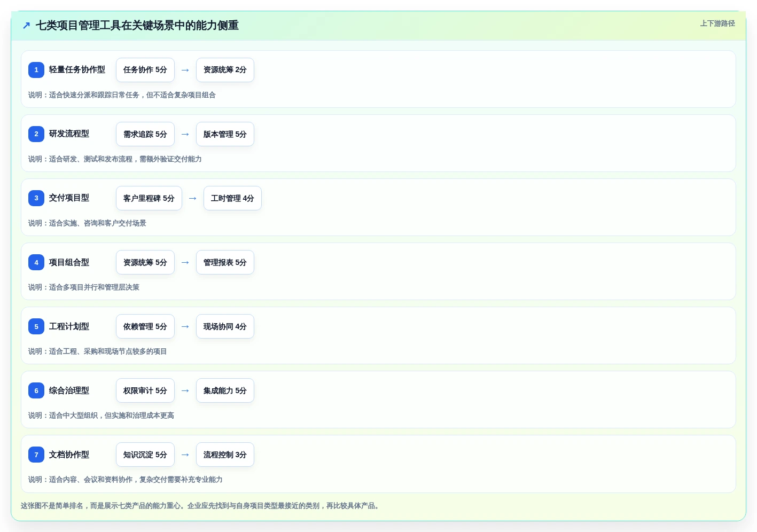Click the number 6 badge for 综合治理型
Image resolution: width=757 pixels, height=532 pixels.
[x=36, y=390]
